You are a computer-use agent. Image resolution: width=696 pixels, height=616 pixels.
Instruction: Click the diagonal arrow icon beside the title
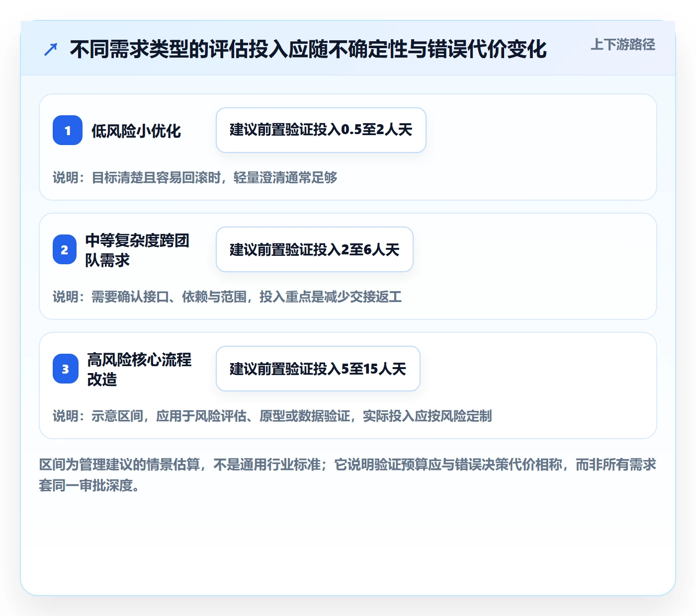pyautogui.click(x=51, y=49)
